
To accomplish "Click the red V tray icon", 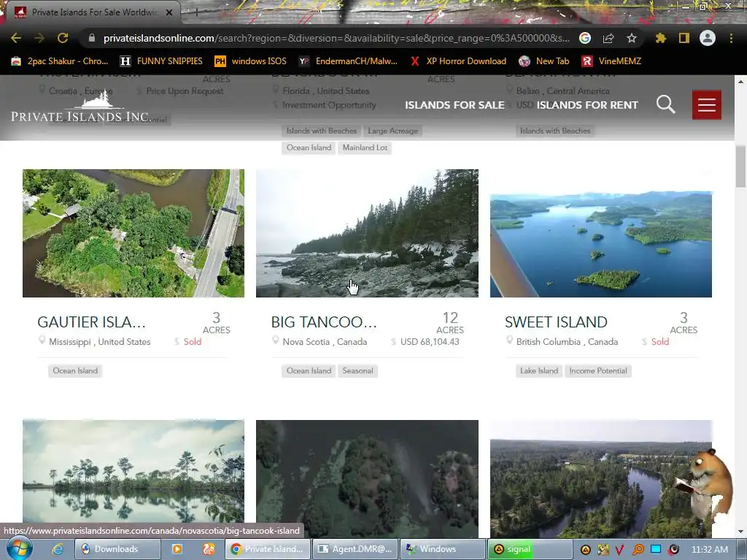I will [619, 550].
